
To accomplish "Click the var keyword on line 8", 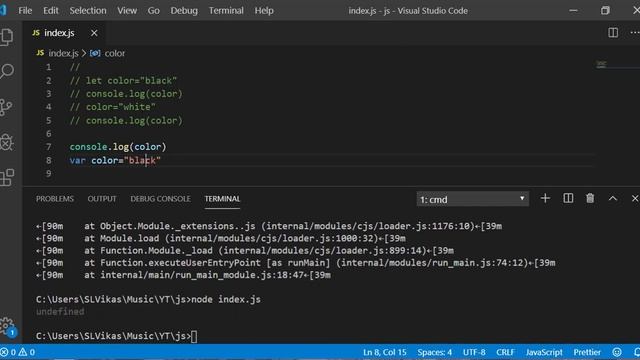I will pos(78,160).
